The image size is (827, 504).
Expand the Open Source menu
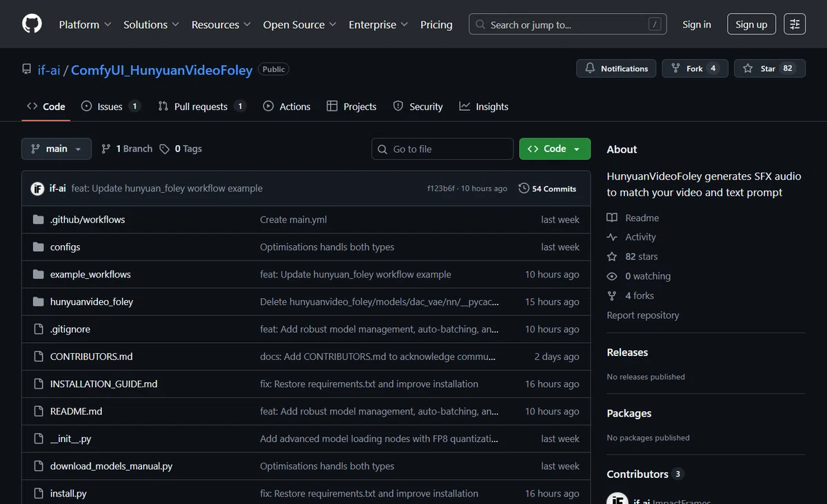click(299, 24)
